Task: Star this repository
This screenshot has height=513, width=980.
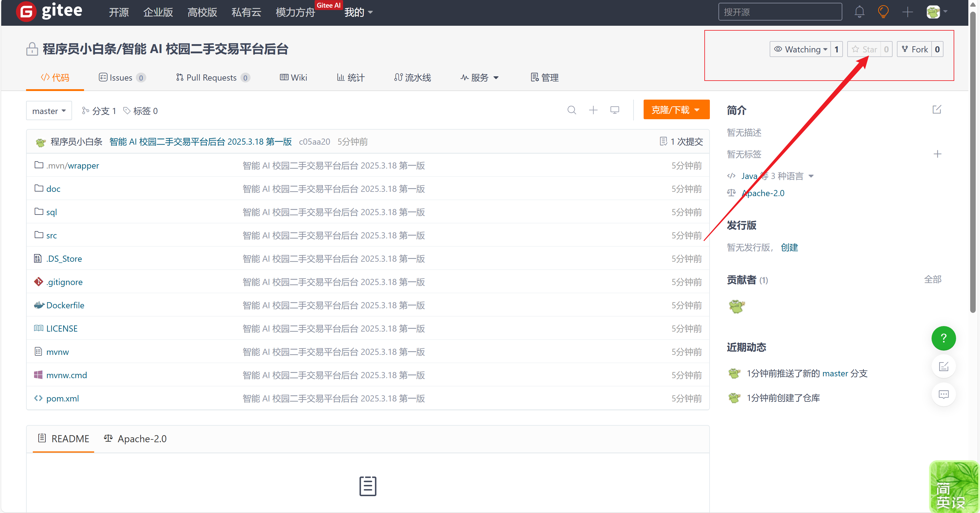Action: click(864, 49)
